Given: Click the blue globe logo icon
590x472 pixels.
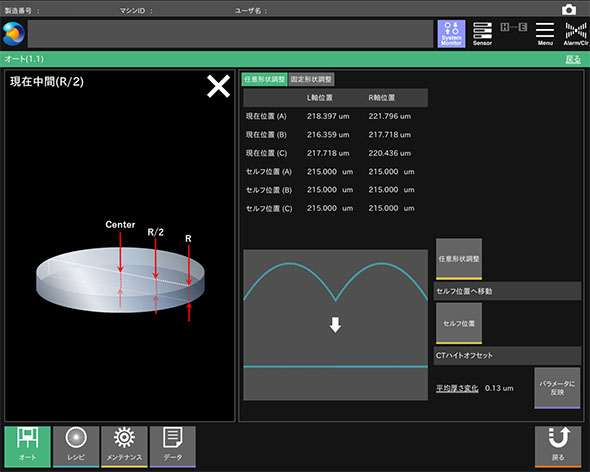Looking at the screenshot, I should pos(14,34).
